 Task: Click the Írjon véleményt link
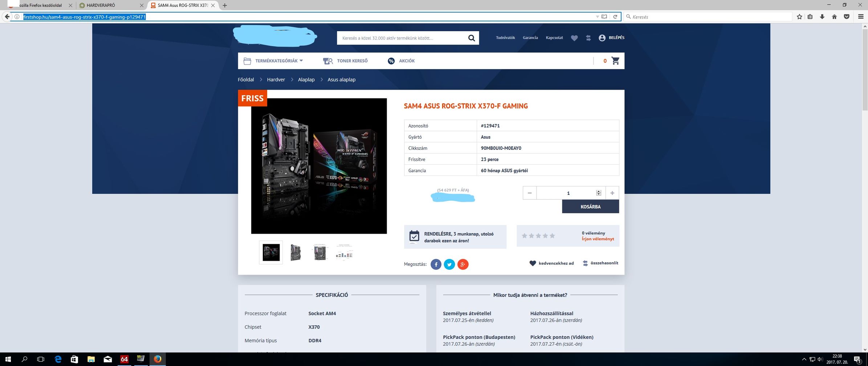[598, 239]
